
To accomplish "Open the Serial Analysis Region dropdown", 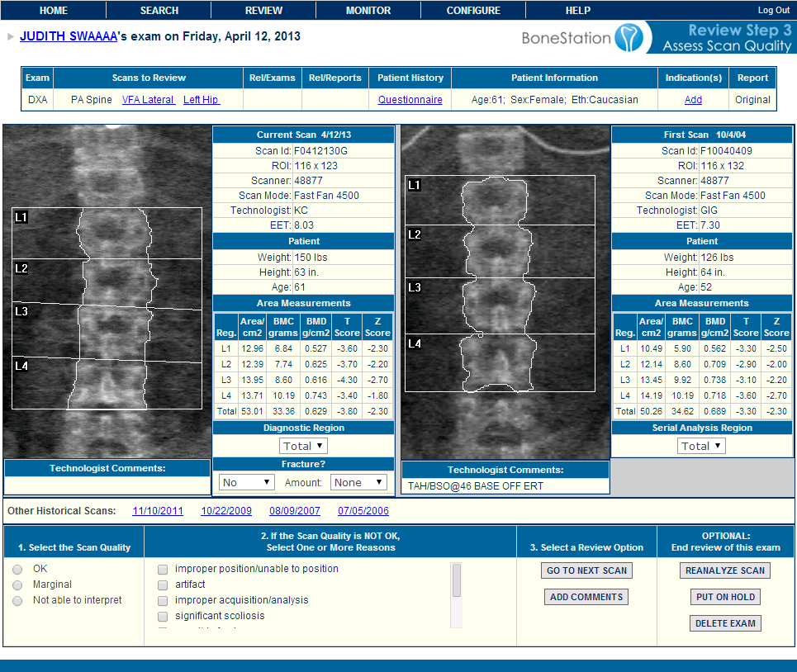I will pos(701,446).
